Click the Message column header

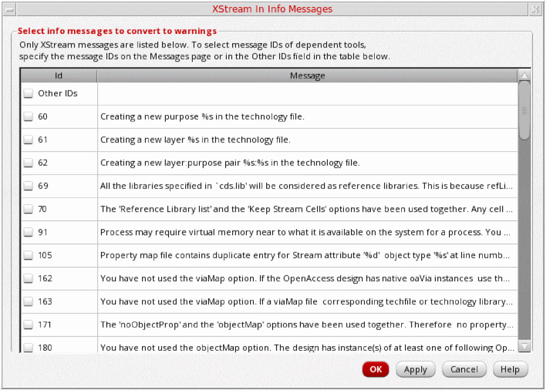click(x=307, y=76)
